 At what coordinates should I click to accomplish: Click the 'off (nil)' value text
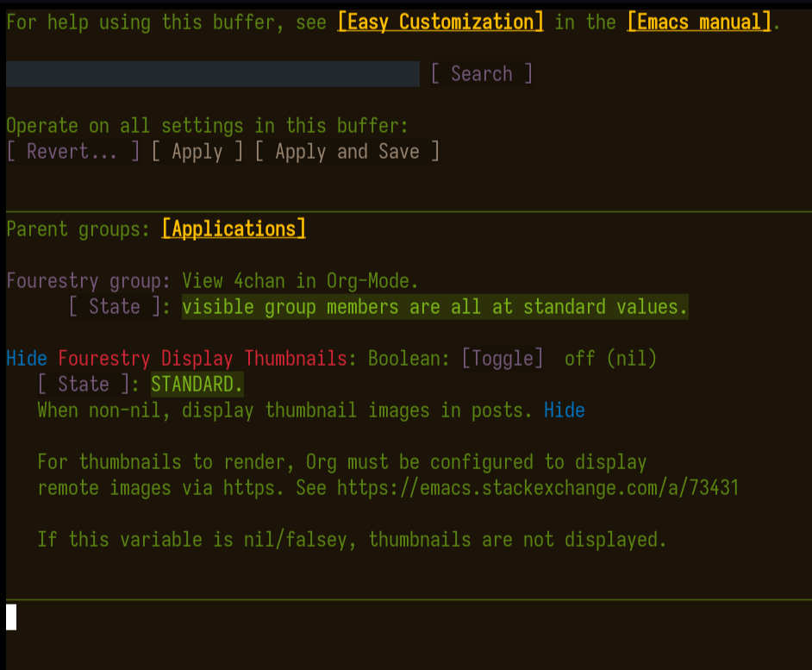pyautogui.click(x=610, y=359)
